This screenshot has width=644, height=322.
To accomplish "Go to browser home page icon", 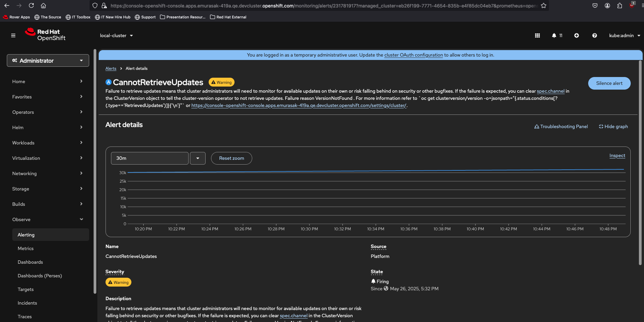I will point(43,6).
